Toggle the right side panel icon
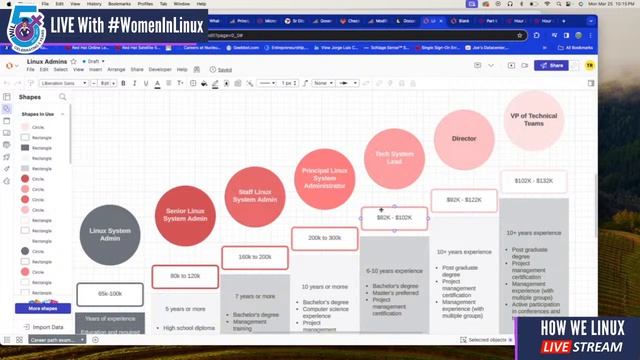640x360 pixels. pyautogui.click(x=591, y=83)
